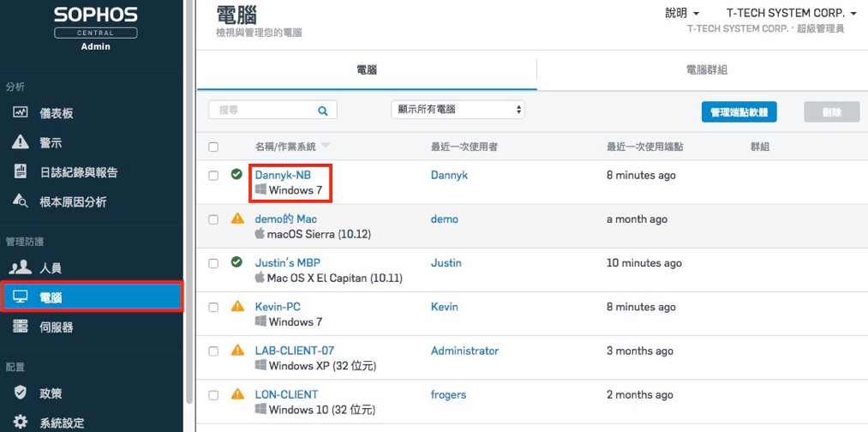The height and width of the screenshot is (432, 868).
Task: Open the Kevin-PC computer link
Action: click(x=278, y=306)
